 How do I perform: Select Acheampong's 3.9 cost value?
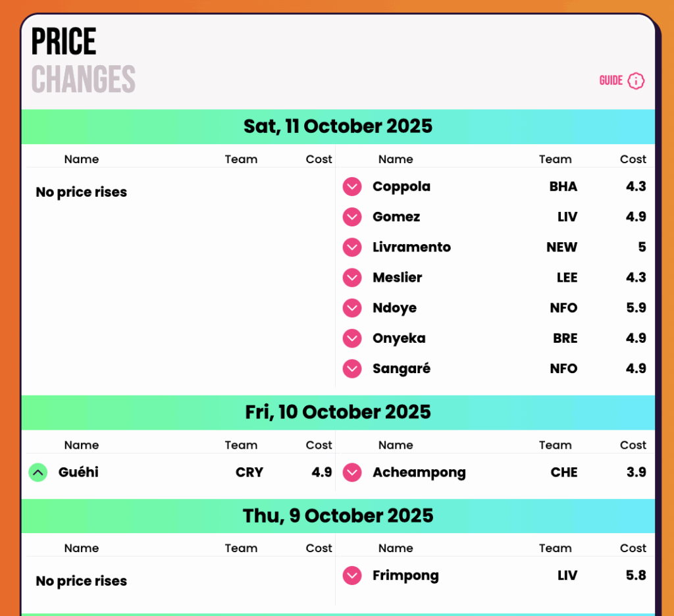tap(636, 473)
